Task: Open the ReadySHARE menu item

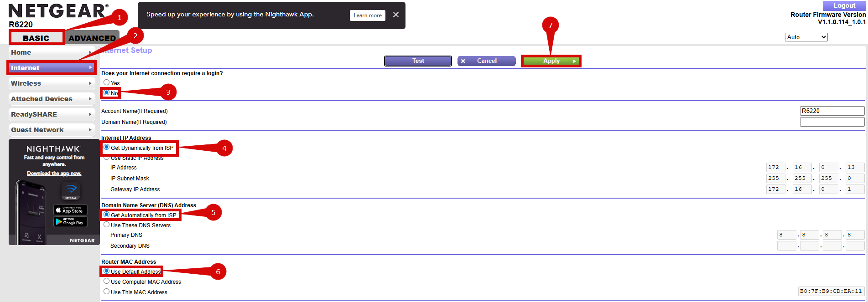Action: 52,114
